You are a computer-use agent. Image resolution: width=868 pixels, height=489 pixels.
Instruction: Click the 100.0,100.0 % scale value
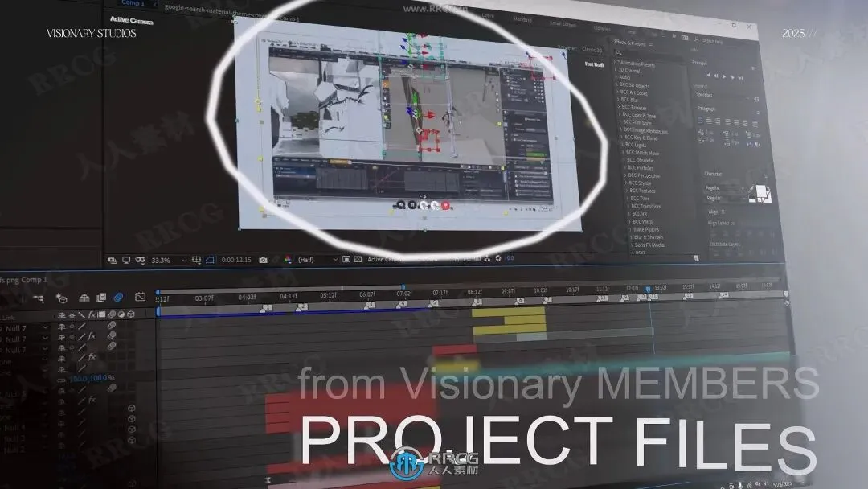click(x=92, y=378)
